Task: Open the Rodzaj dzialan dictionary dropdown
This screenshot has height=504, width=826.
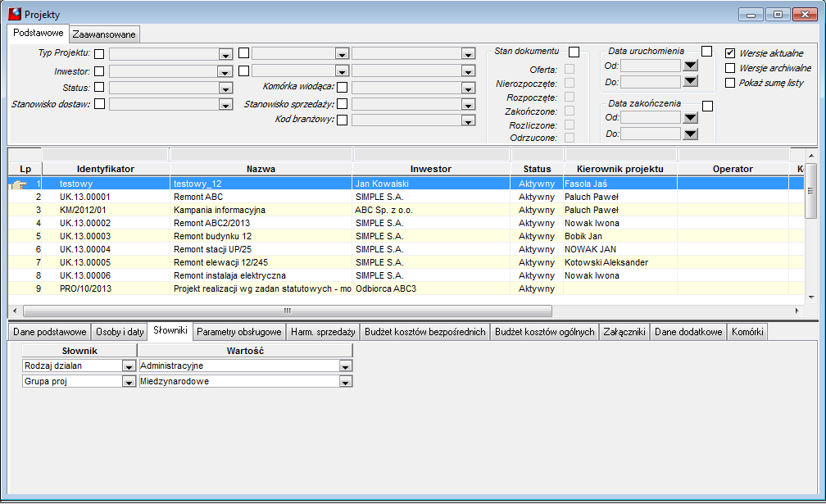Action: tap(129, 366)
